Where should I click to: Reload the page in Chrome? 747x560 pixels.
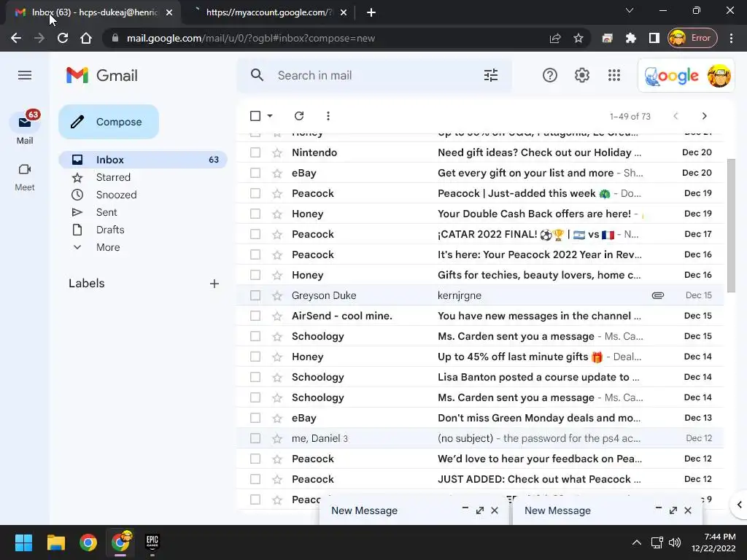[x=63, y=38]
